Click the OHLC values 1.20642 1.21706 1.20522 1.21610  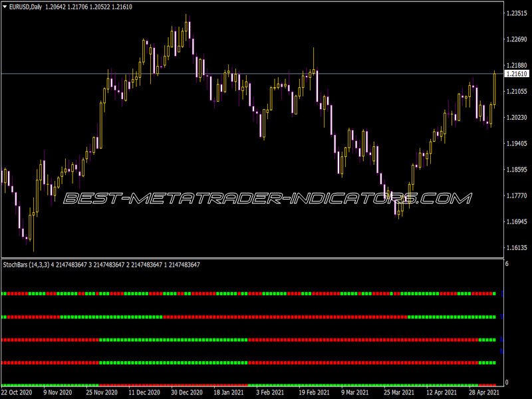[88, 7]
